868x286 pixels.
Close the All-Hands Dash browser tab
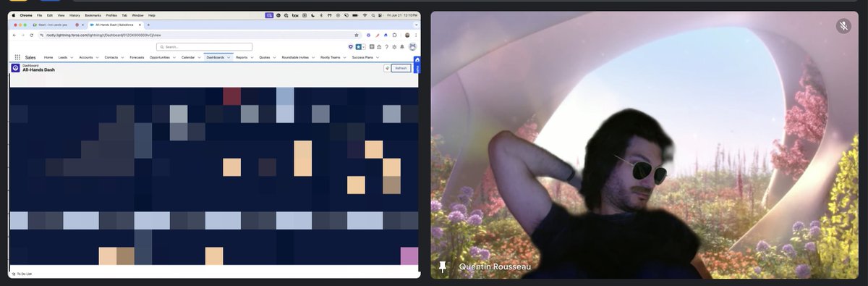pyautogui.click(x=140, y=25)
